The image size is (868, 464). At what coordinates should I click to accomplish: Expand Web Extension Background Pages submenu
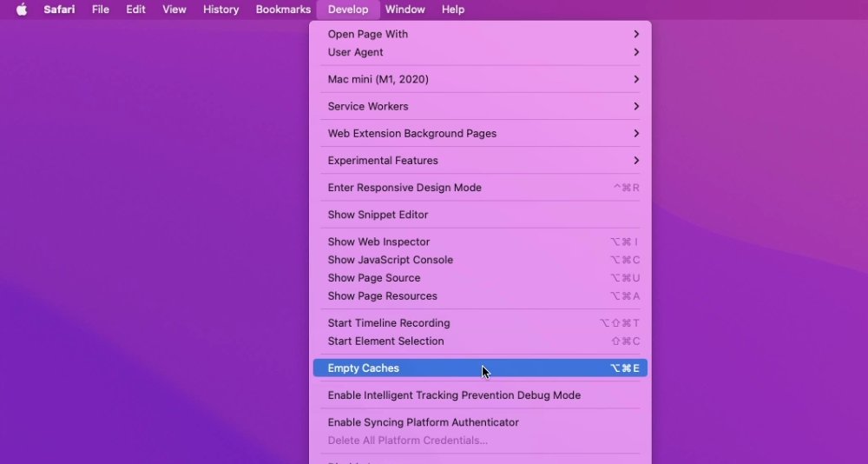tap(480, 134)
